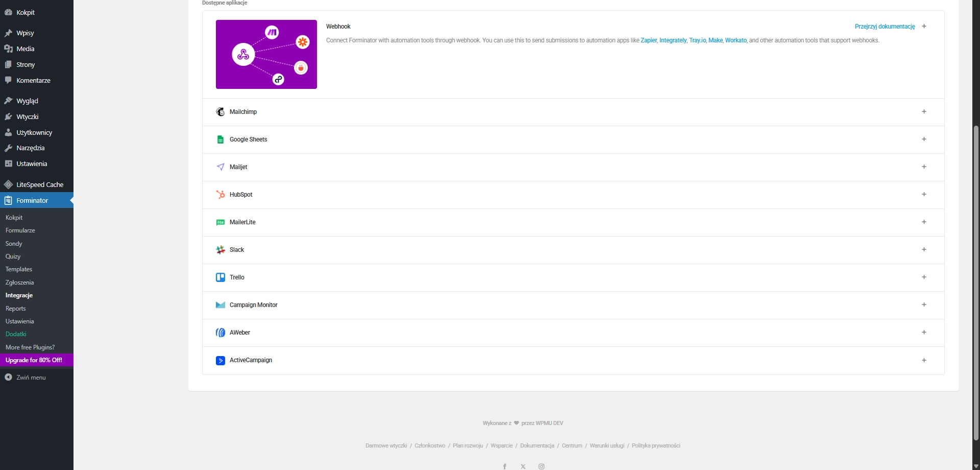Open More free Plugins? menu item

point(30,347)
